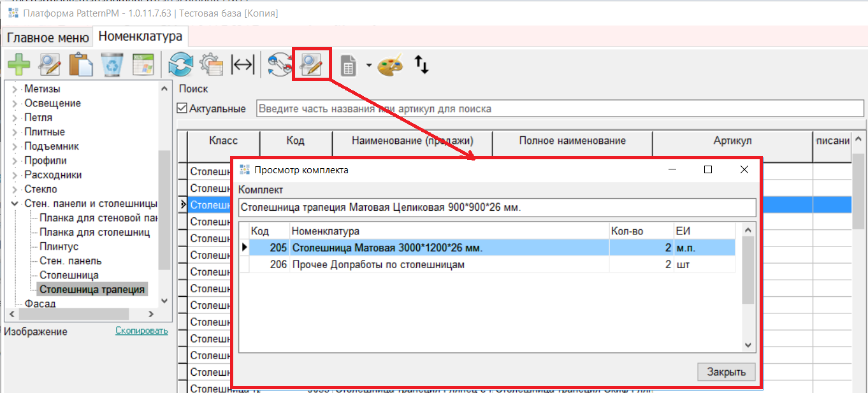Click the paint palette icon
Screen dimensions: 868x393
(390, 64)
